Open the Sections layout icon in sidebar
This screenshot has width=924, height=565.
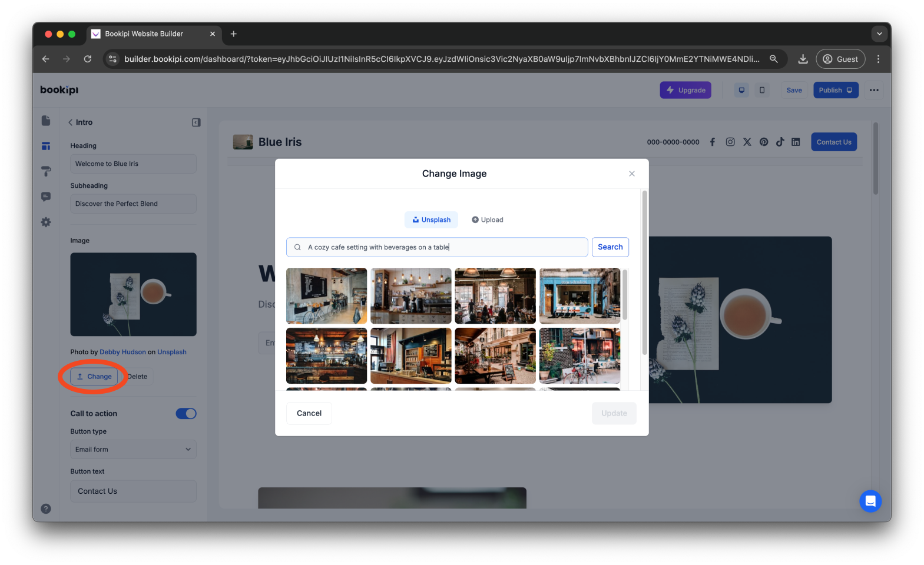pyautogui.click(x=46, y=146)
